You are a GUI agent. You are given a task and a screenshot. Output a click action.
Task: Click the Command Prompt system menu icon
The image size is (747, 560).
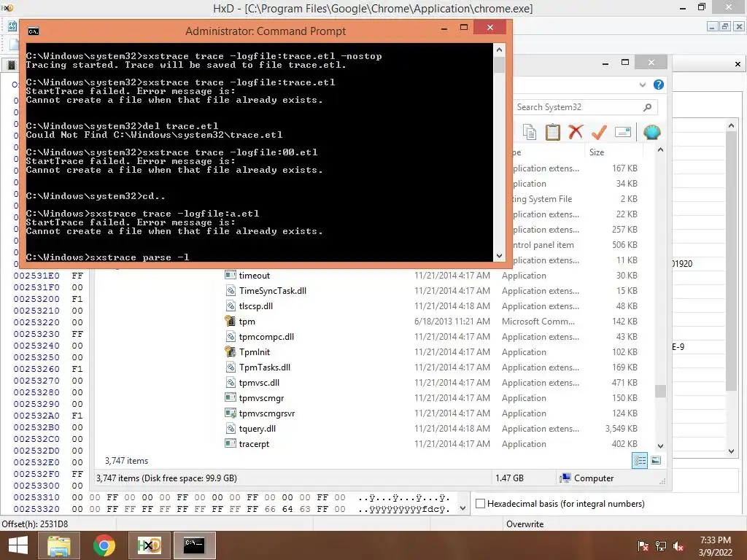coord(34,31)
